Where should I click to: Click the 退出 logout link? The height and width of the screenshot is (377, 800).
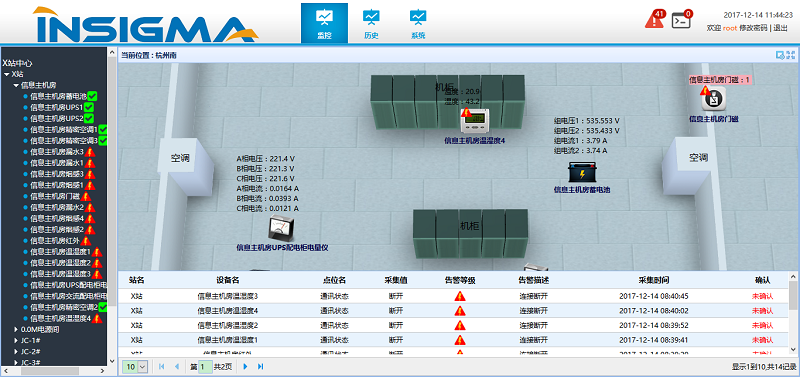click(x=780, y=28)
